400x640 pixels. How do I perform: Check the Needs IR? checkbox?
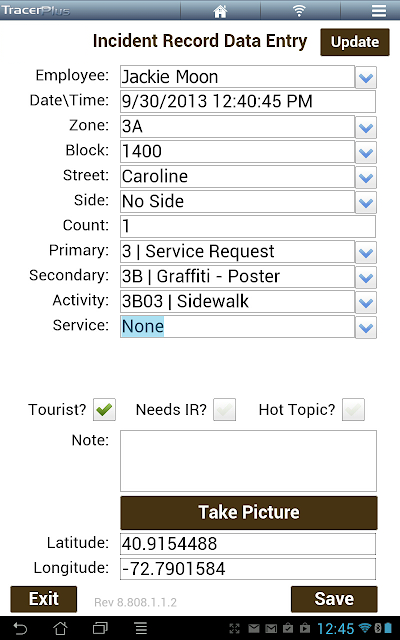pos(224,409)
